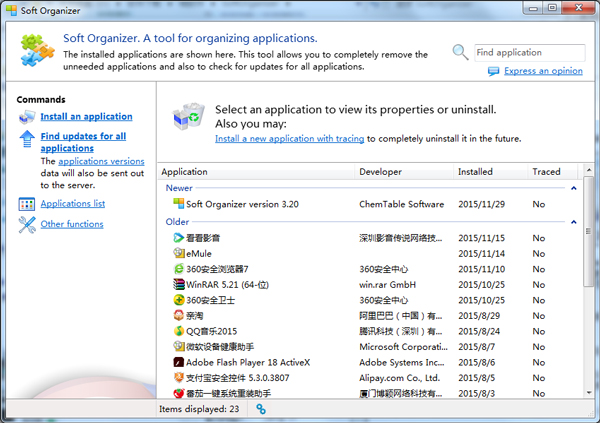Open the applications versions link
Screen dimensions: 600x423
[x=101, y=161]
